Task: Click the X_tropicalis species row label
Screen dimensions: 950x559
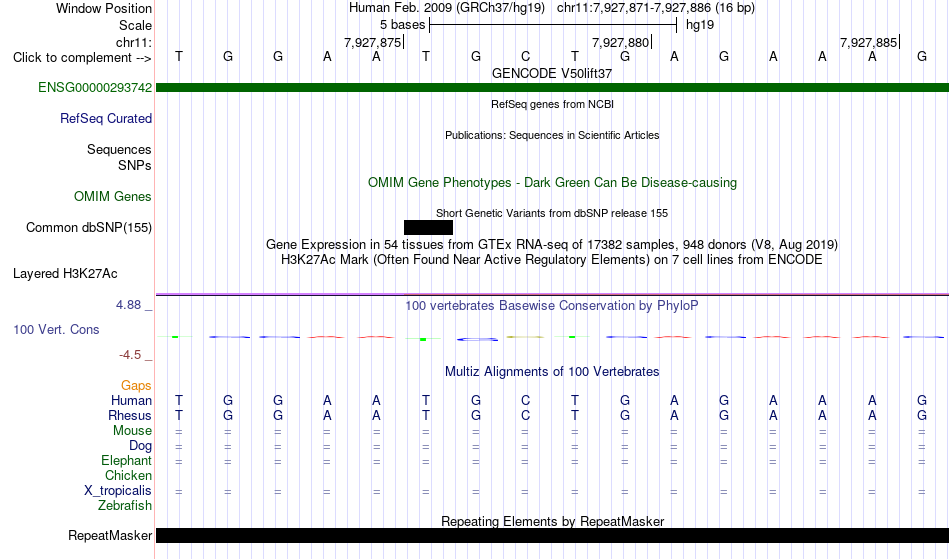Action: point(118,491)
